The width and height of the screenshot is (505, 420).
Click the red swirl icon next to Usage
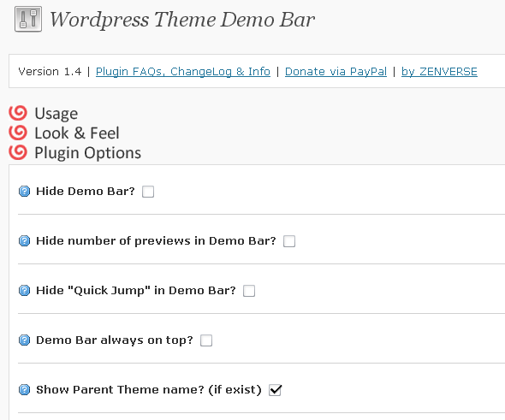18,113
